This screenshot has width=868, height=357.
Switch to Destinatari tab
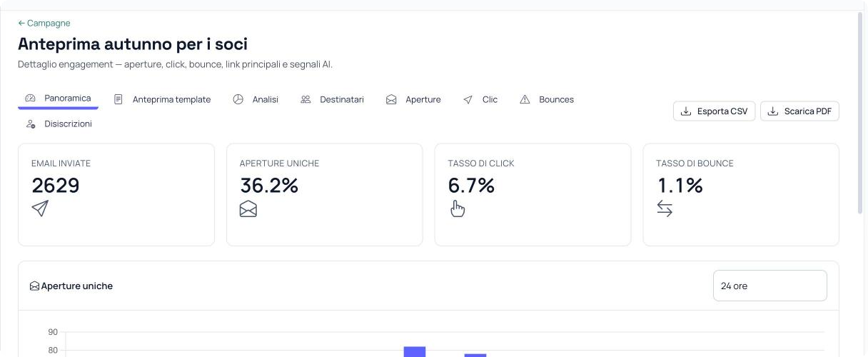click(332, 100)
